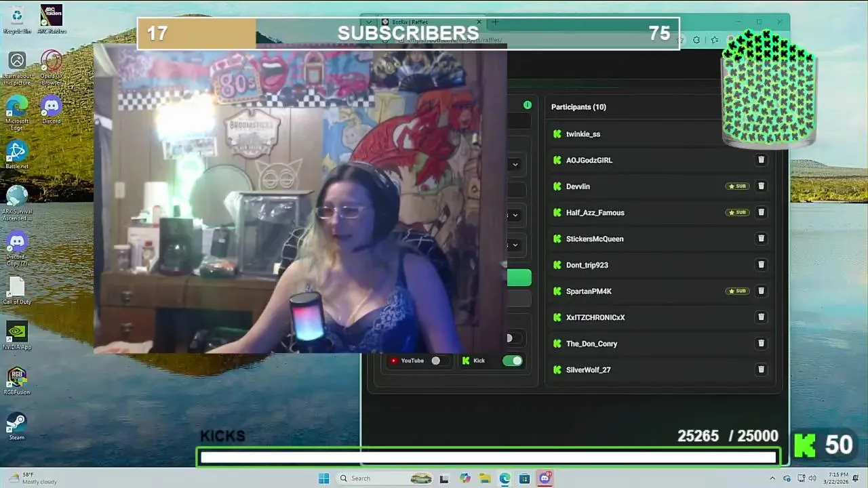Open tab search chevron in browser
Image resolution: width=868 pixels, height=488 pixels.
[369, 22]
